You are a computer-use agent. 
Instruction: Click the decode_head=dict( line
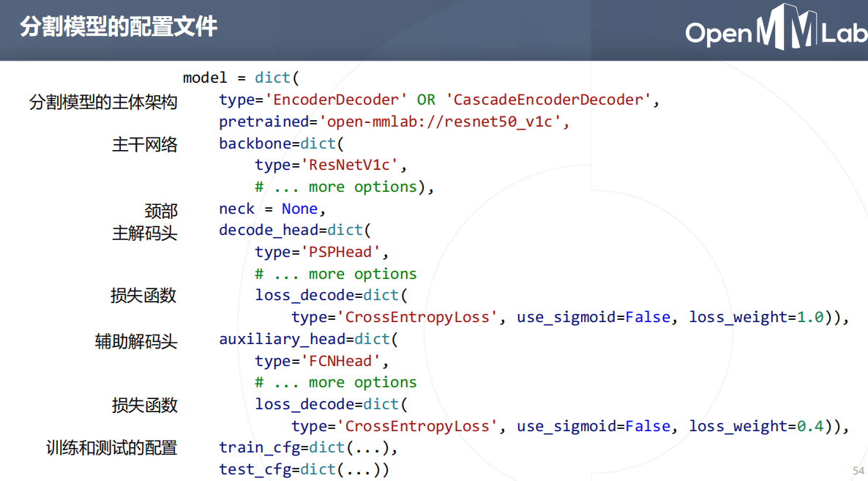click(294, 231)
